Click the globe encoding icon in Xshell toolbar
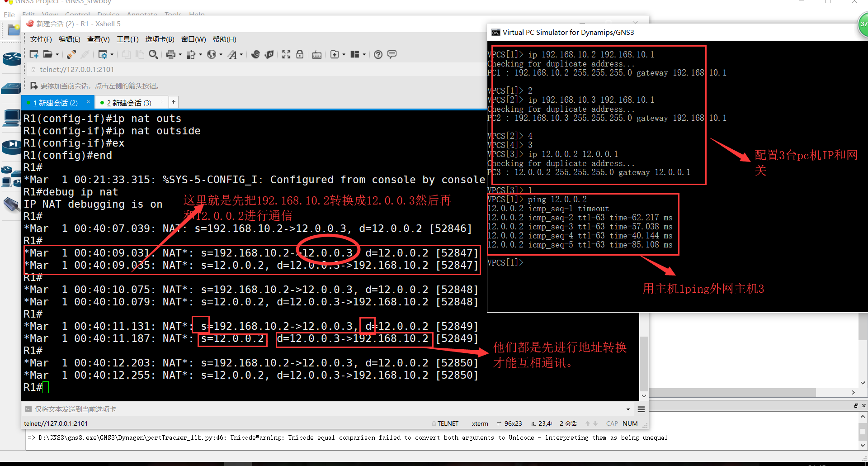The image size is (868, 466). point(211,54)
